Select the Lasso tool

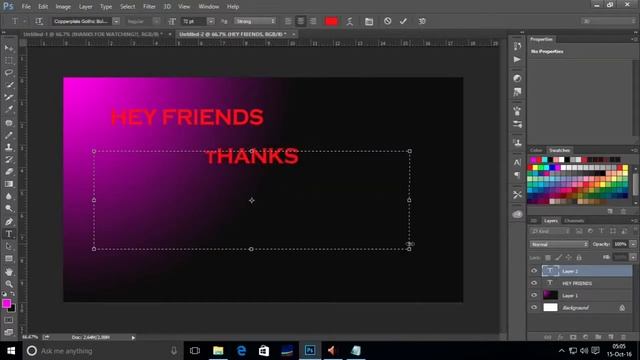[9, 73]
